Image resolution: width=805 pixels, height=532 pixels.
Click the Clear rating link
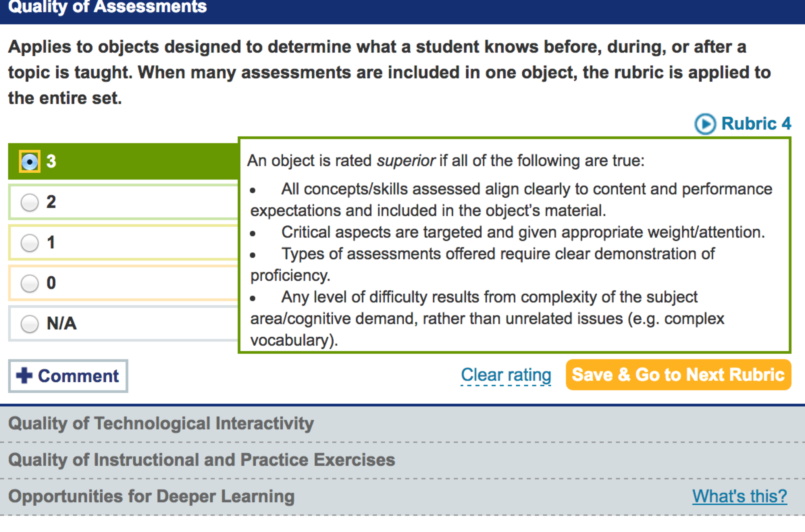tap(506, 375)
